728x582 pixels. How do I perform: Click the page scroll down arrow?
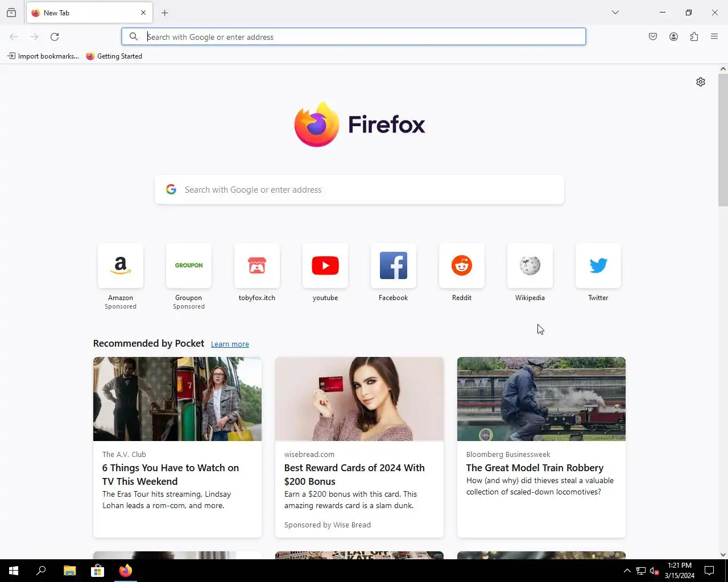coord(723,555)
